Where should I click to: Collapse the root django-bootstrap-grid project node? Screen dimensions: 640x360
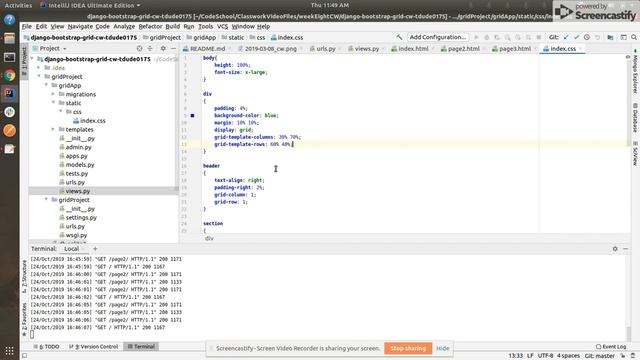click(32, 59)
